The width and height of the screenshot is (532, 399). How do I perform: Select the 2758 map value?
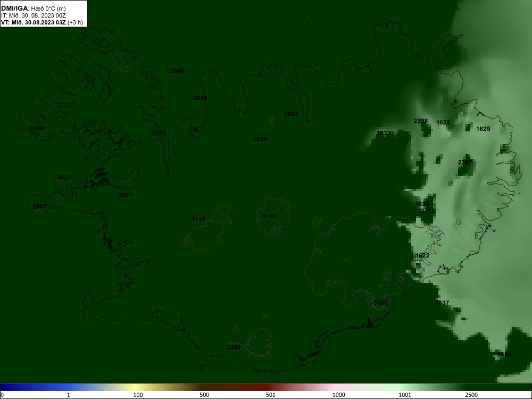point(421,121)
